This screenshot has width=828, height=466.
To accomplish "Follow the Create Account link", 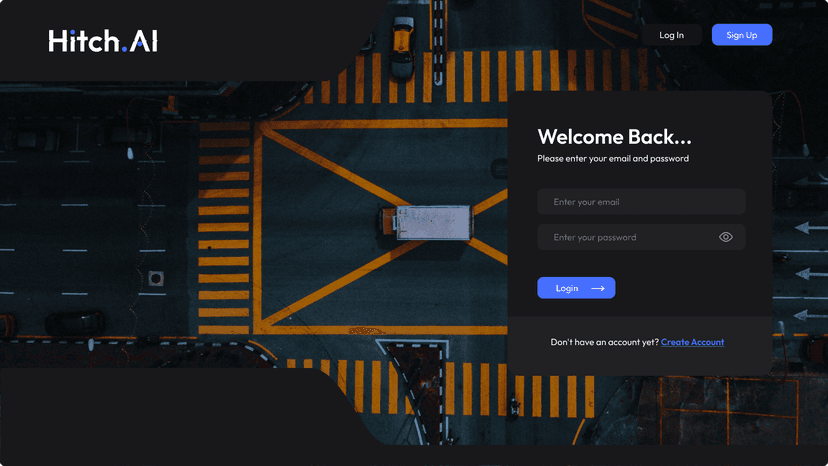I will point(692,342).
